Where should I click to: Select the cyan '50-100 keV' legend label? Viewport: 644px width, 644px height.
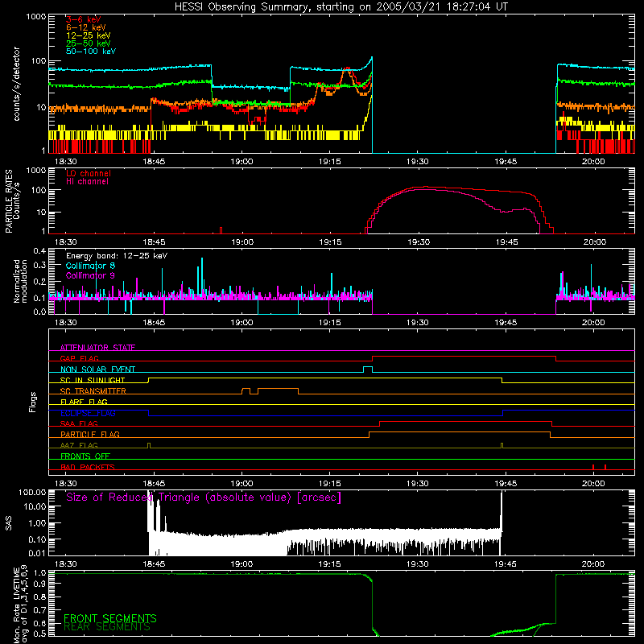(x=90, y=52)
